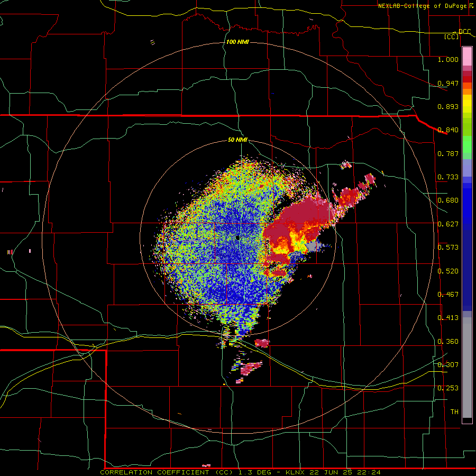Click the 0.520 scale value
Image resolution: width=476 pixels, height=476 pixels.
448,271
